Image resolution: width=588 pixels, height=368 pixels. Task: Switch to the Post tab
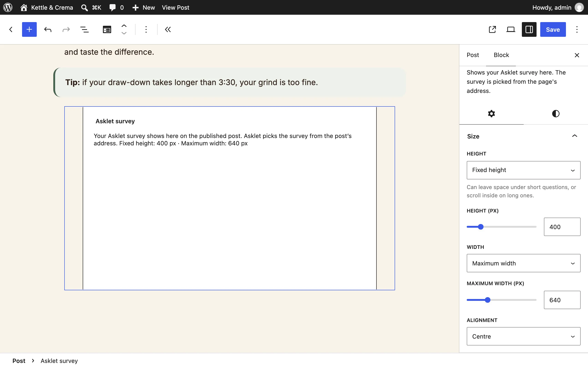tap(473, 55)
